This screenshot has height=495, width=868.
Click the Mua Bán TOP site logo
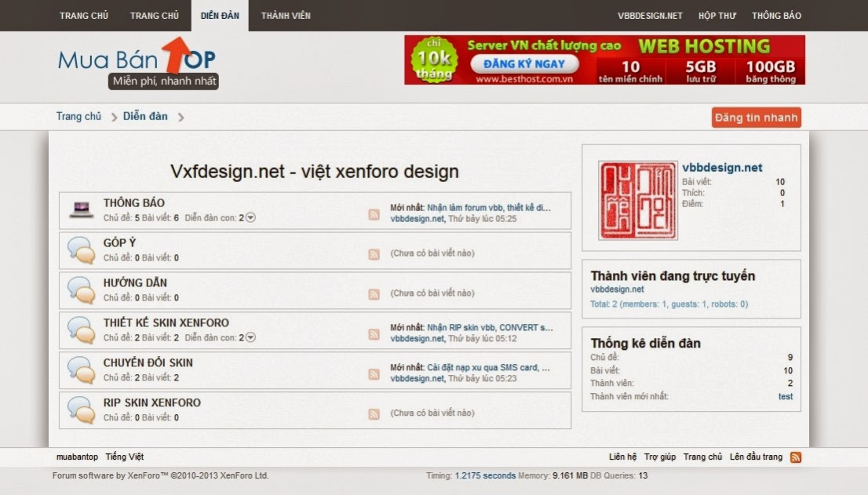137,63
